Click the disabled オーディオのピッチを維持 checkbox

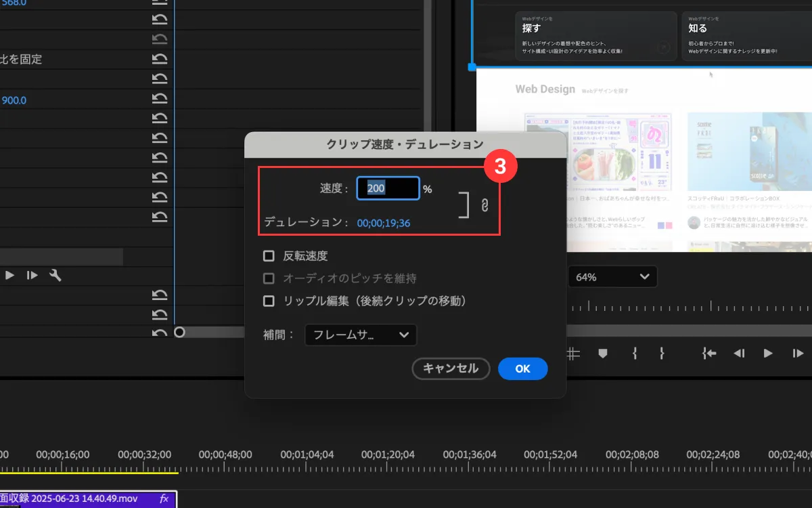[x=269, y=278]
